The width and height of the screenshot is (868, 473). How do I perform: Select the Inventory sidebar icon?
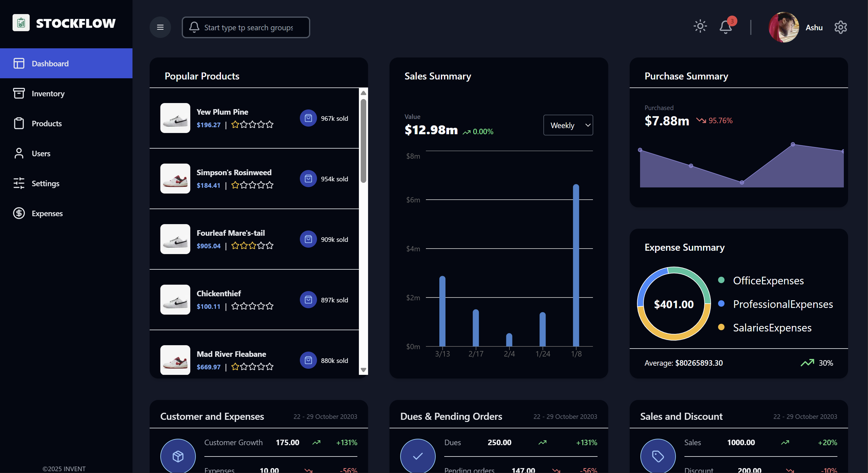[x=19, y=93]
